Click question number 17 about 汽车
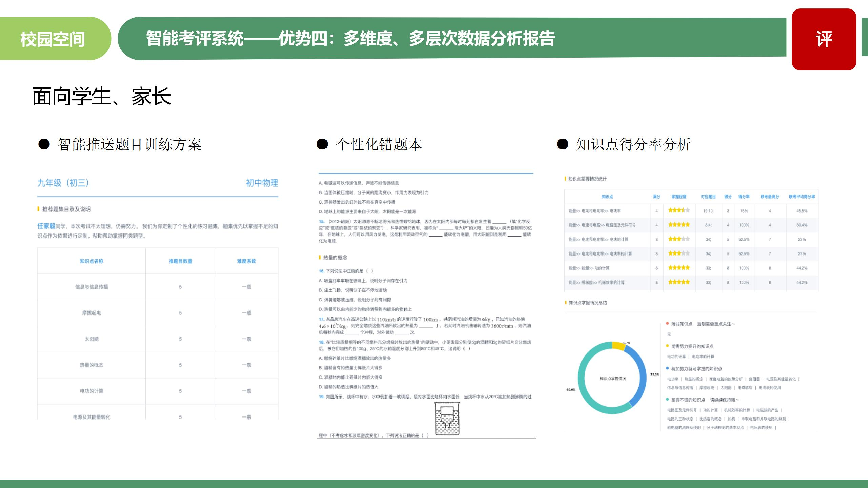The height and width of the screenshot is (488, 868). click(x=321, y=319)
